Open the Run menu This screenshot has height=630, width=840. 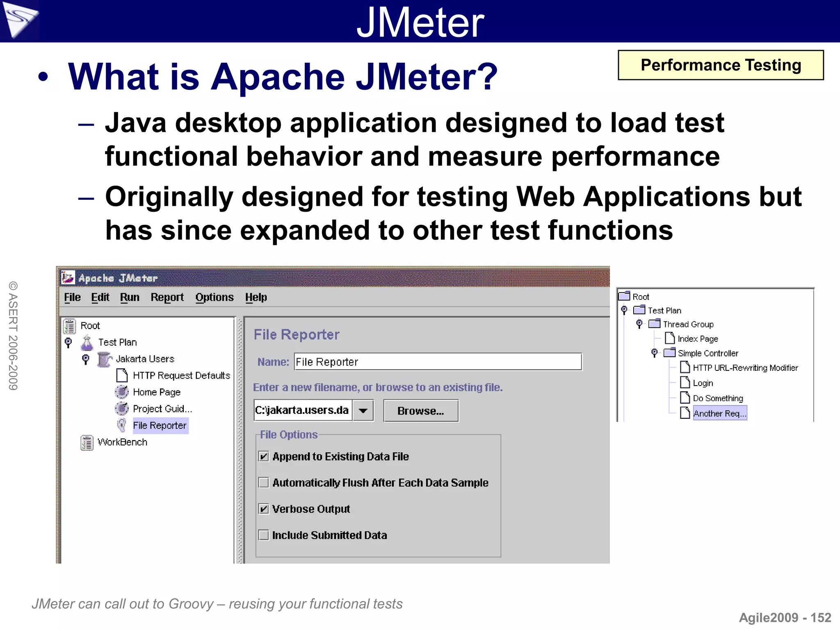tap(130, 297)
